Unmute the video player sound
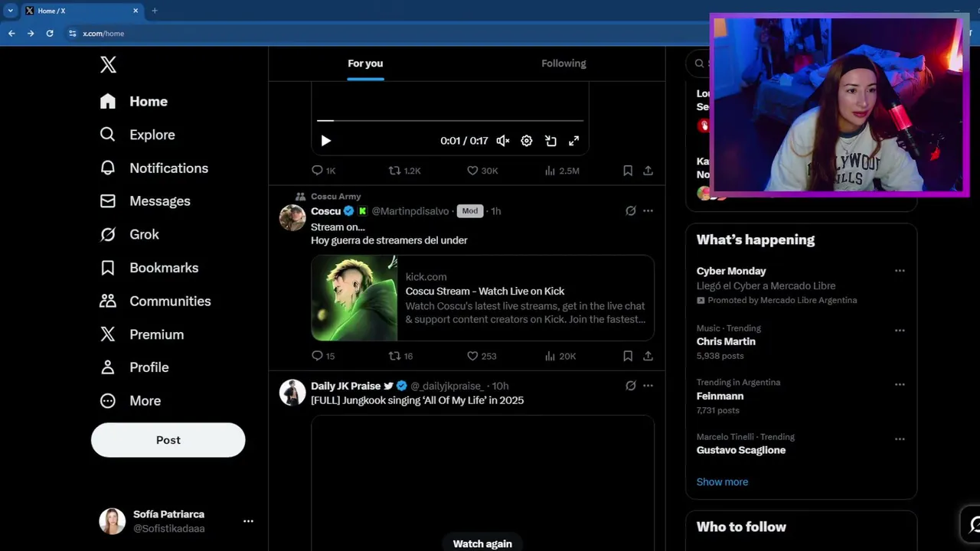This screenshot has width=980, height=551. pyautogui.click(x=503, y=141)
